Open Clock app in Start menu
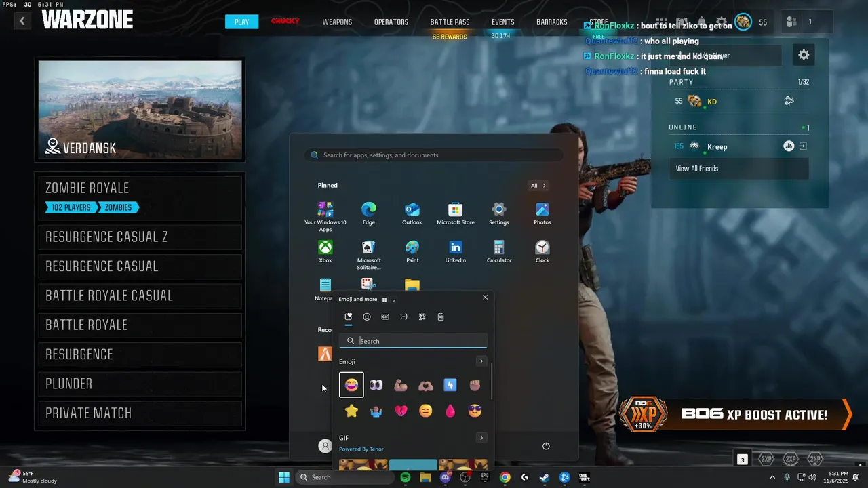Screen dimensions: 868x488 point(542,251)
